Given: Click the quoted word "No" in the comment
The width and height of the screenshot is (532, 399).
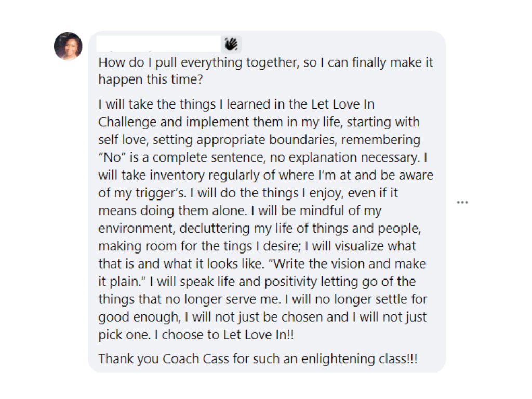Looking at the screenshot, I should [112, 157].
